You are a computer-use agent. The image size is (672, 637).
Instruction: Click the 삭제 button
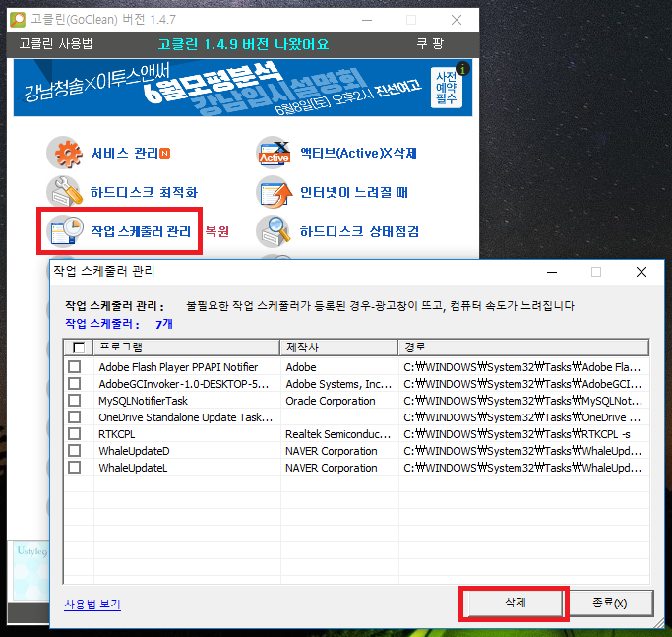(515, 604)
